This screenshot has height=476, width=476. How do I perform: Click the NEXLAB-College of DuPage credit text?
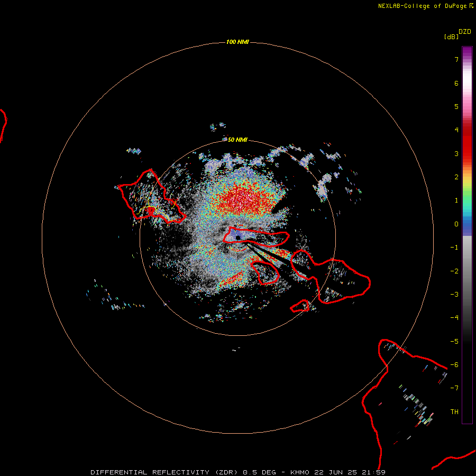click(425, 6)
